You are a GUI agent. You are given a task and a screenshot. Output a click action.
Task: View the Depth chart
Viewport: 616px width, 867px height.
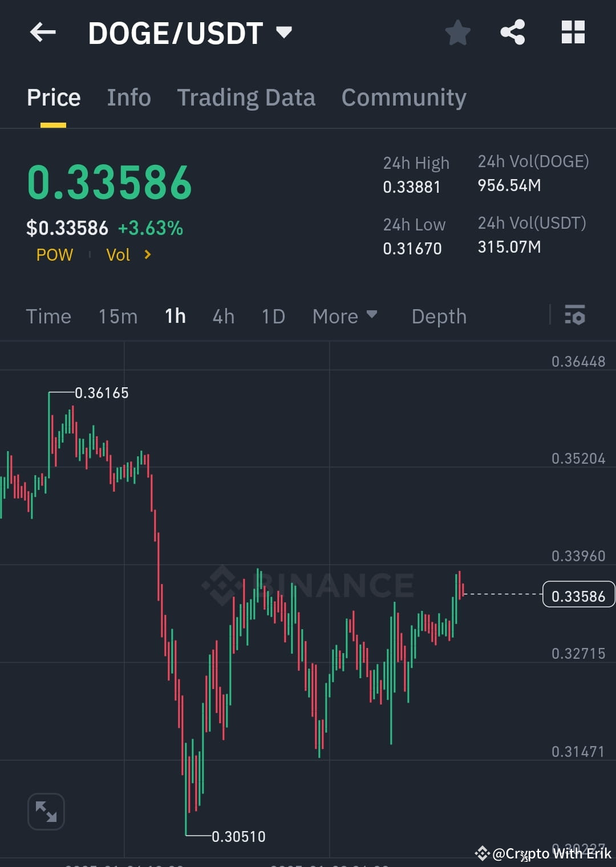tap(439, 316)
